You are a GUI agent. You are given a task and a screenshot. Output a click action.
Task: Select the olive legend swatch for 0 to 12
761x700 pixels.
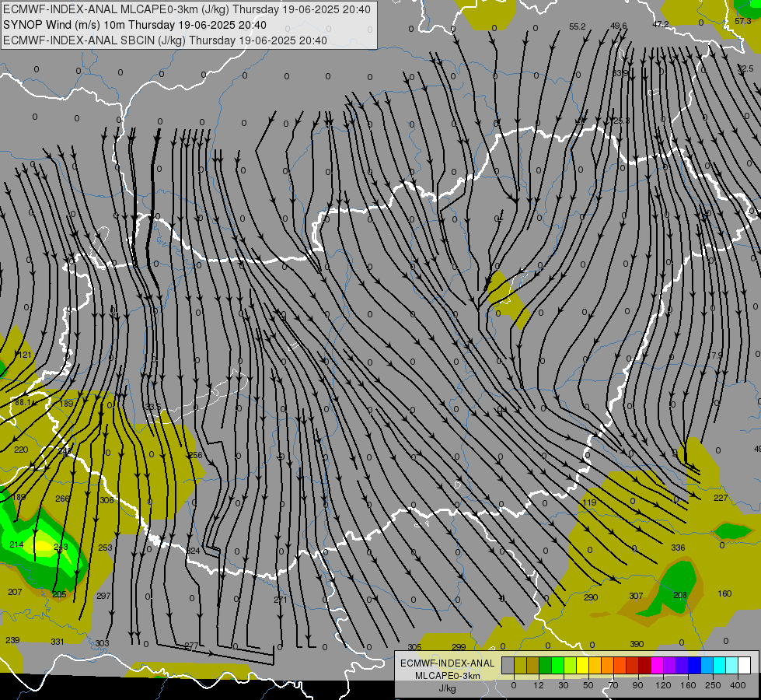(520, 666)
